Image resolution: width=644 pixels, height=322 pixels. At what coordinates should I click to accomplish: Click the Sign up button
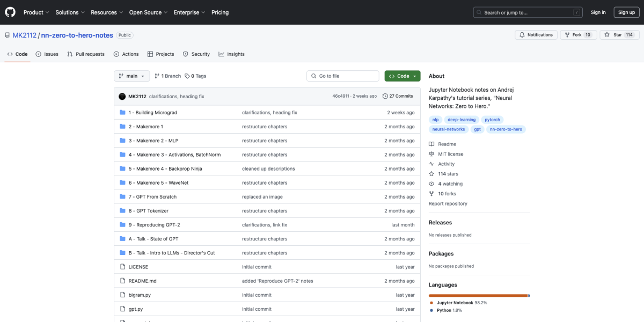pos(626,12)
